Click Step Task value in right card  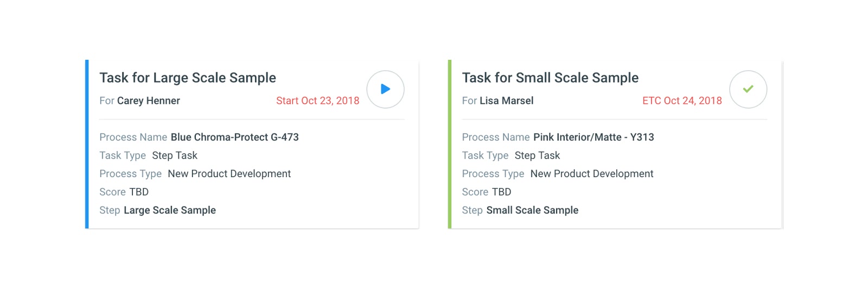tap(537, 155)
